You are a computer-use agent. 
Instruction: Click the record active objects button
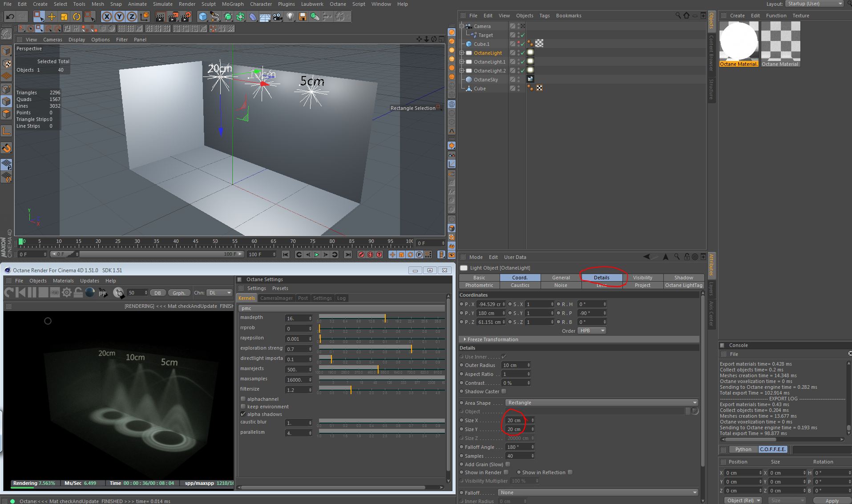pyautogui.click(x=361, y=254)
